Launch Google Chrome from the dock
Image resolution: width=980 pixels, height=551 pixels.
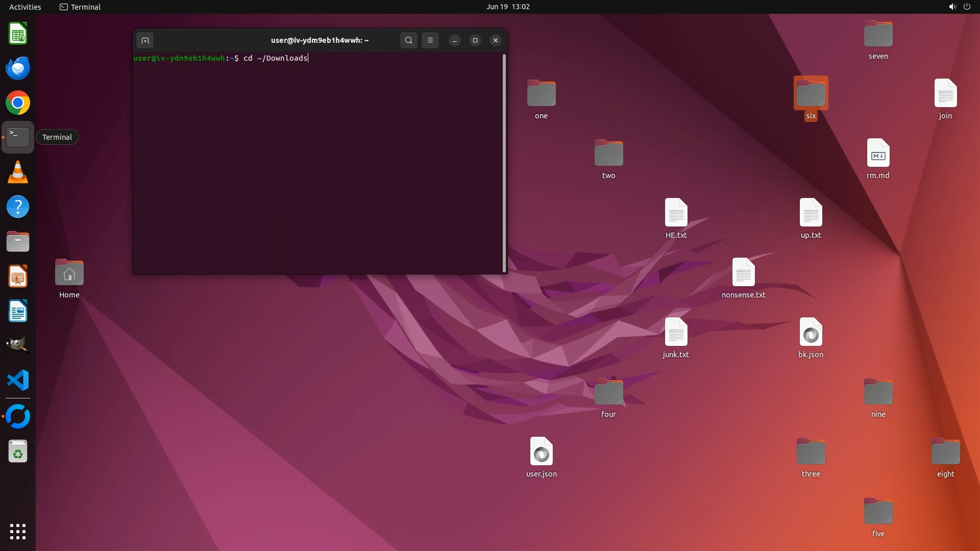coord(18,103)
